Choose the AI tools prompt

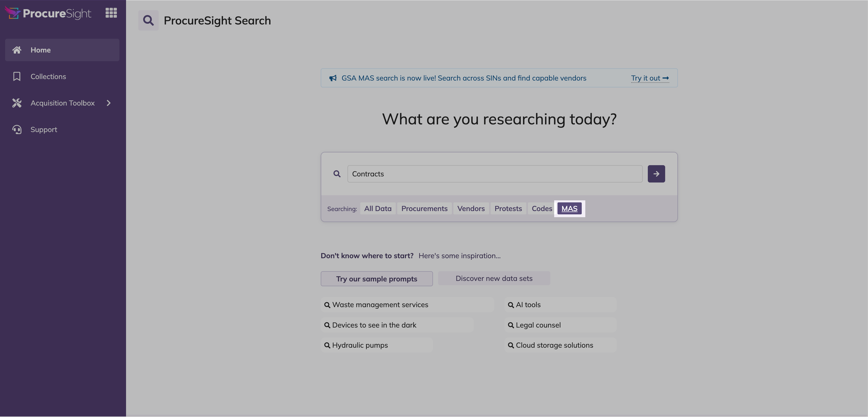pos(560,305)
